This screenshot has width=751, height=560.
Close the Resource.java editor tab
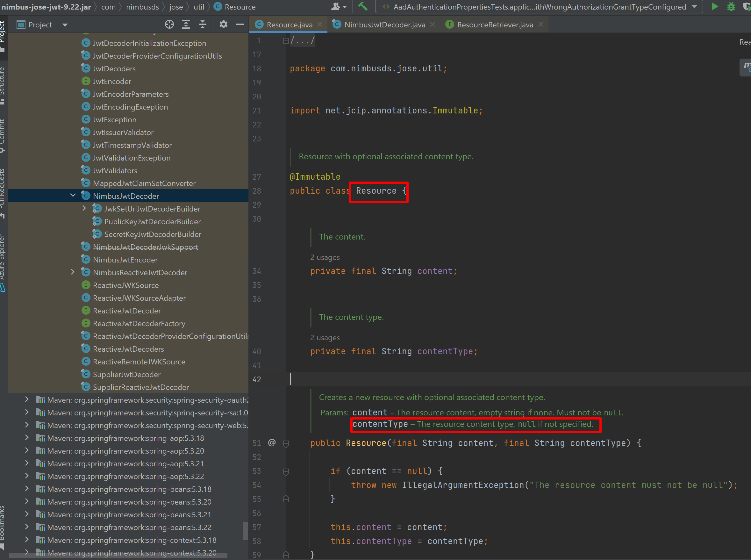click(319, 25)
